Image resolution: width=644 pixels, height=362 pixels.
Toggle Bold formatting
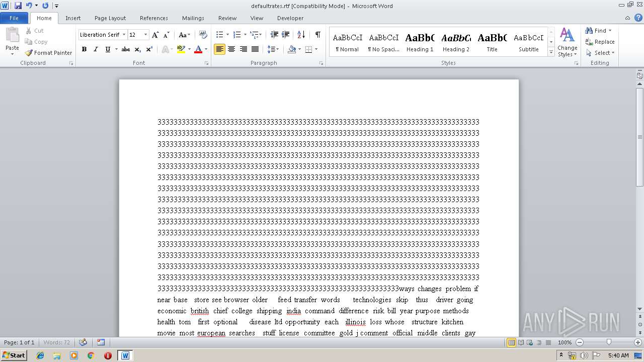pos(84,49)
